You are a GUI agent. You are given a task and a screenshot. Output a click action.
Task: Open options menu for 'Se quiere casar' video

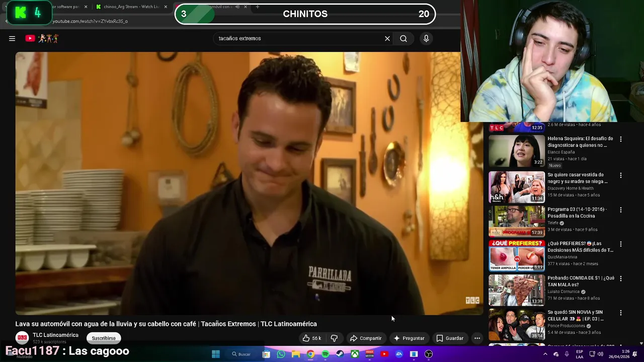[620, 175]
